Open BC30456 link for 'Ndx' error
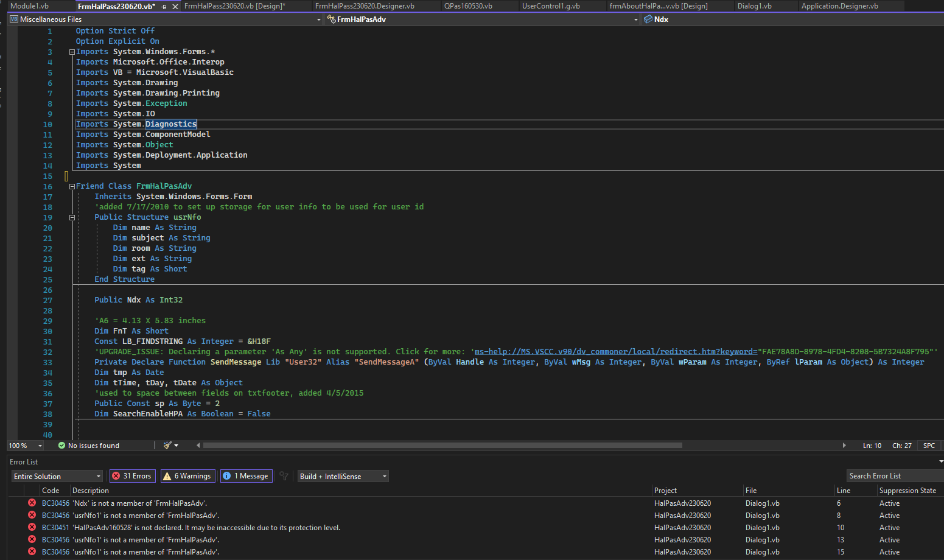Image resolution: width=944 pixels, height=560 pixels. coord(55,503)
